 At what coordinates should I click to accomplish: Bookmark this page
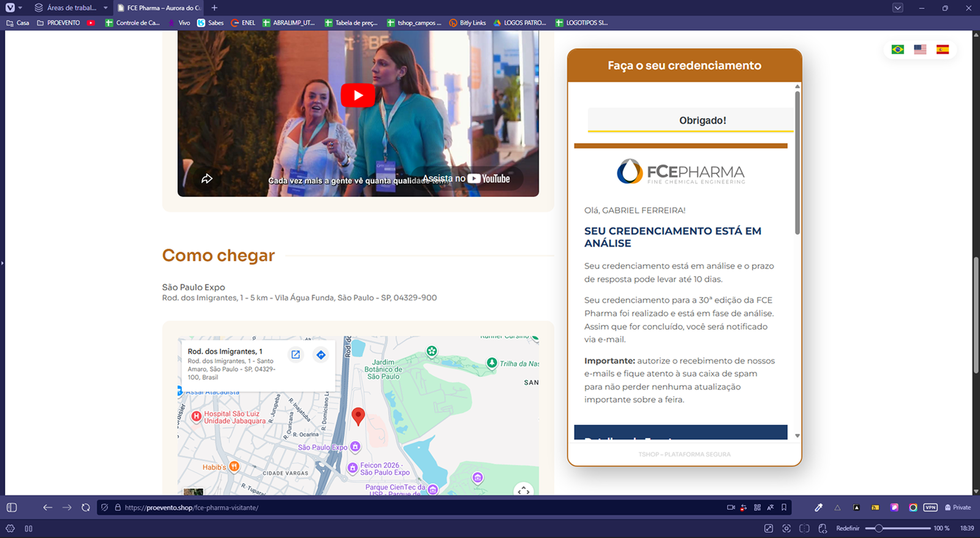784,507
